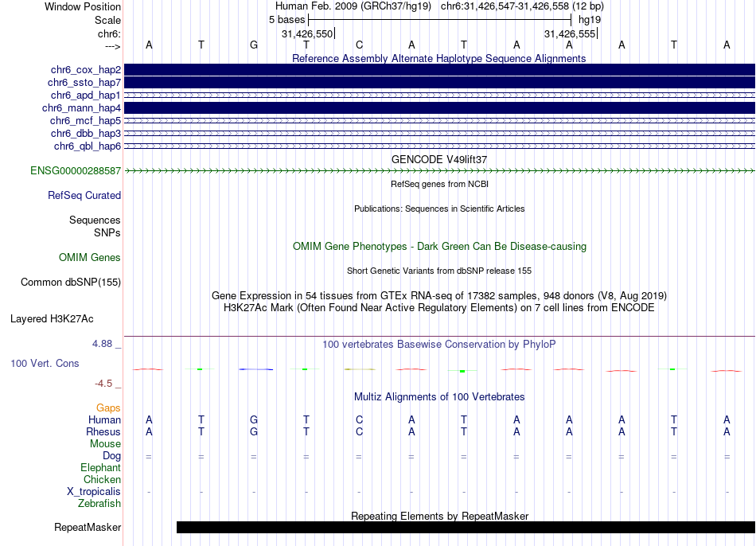756x546 pixels.
Task: Click the Window Position label
Action: click(83, 6)
